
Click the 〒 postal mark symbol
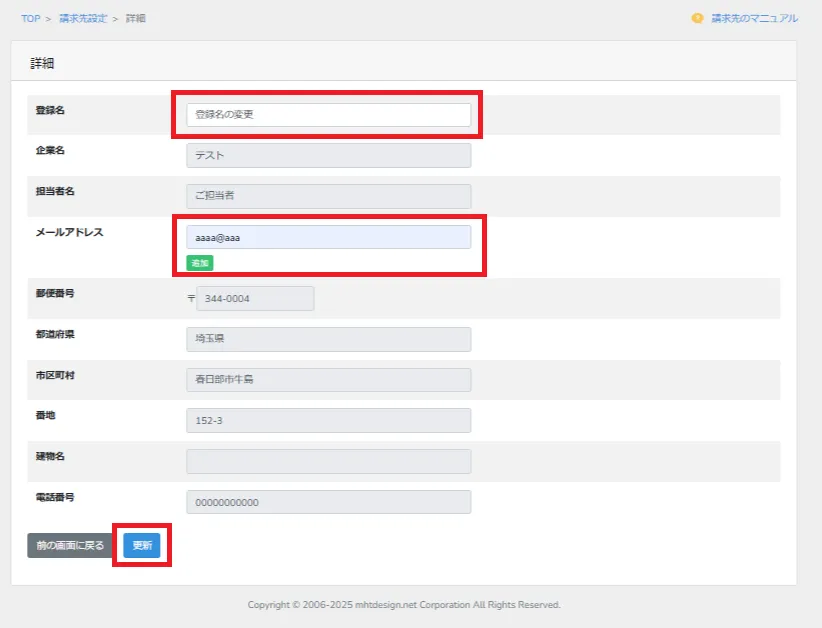[x=190, y=299]
